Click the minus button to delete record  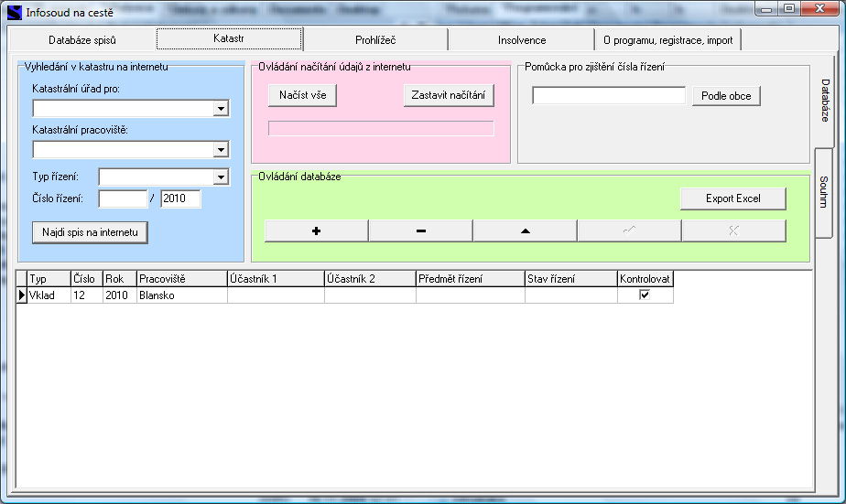coord(420,231)
